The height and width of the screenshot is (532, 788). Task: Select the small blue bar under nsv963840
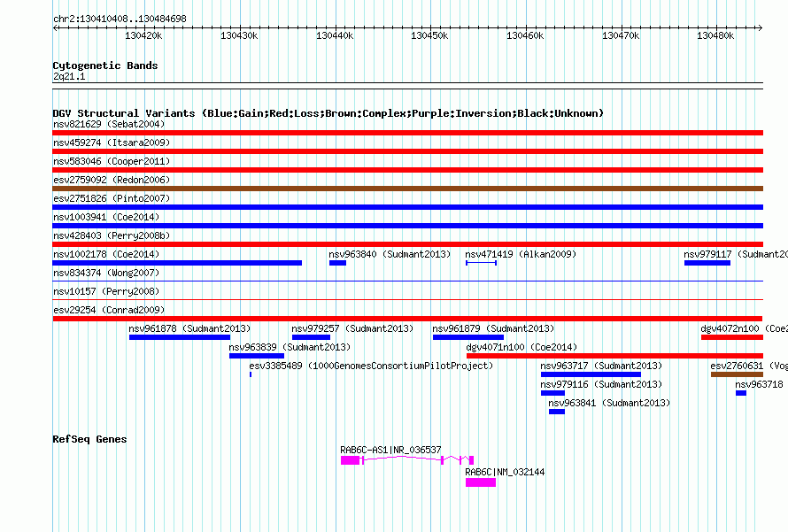pyautogui.click(x=337, y=263)
